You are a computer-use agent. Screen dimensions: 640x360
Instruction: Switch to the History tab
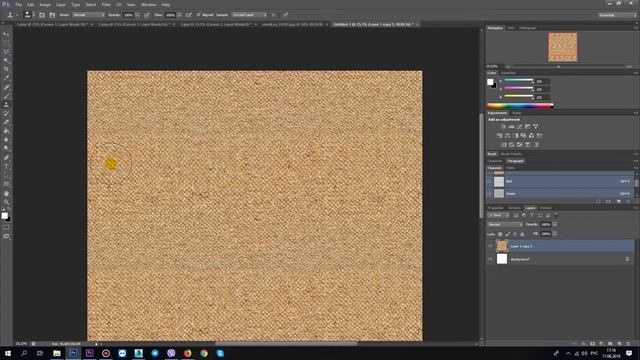click(545, 208)
